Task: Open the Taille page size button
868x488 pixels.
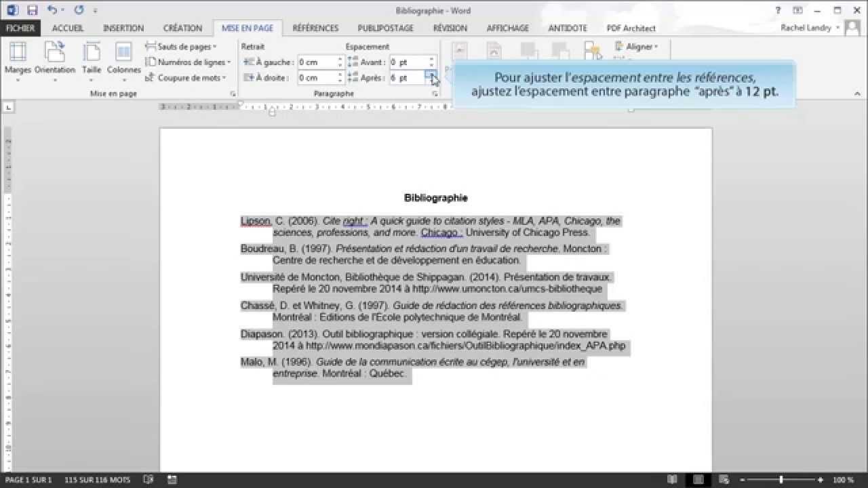Action: click(x=92, y=62)
